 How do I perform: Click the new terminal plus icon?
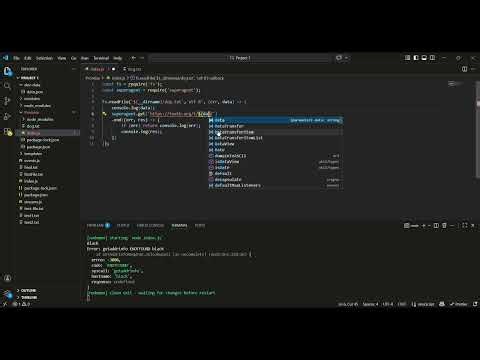point(424,226)
